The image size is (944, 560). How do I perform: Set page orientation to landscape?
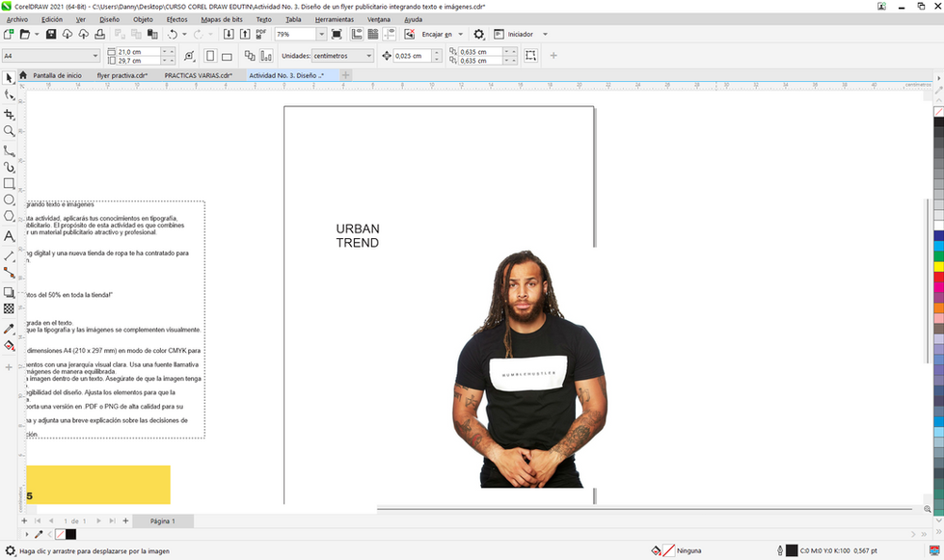tap(227, 56)
